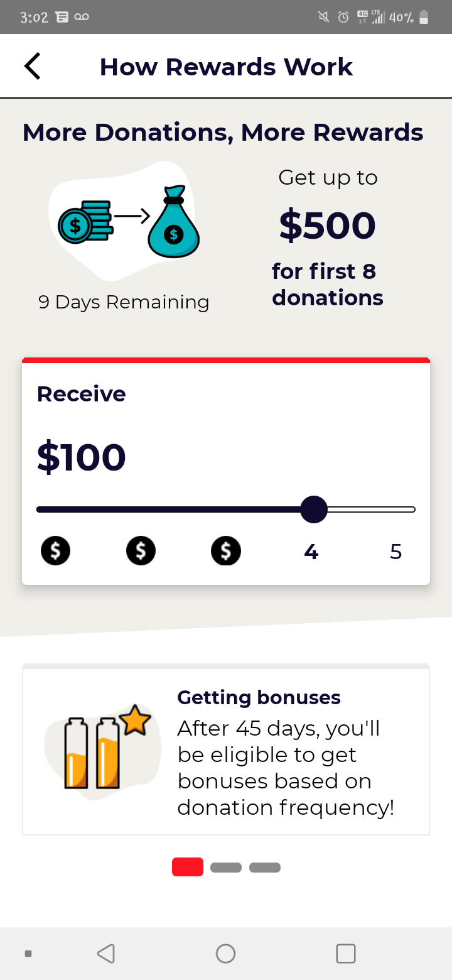Switch to the second page indicator
This screenshot has height=980, width=452.
226,868
